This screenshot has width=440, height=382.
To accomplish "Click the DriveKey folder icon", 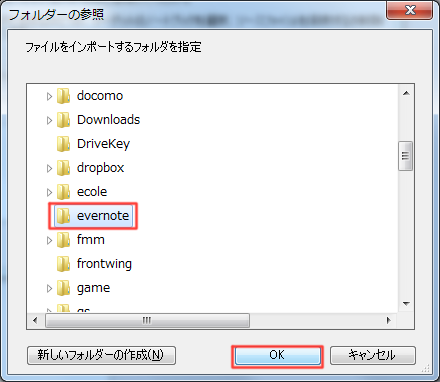I will click(63, 144).
